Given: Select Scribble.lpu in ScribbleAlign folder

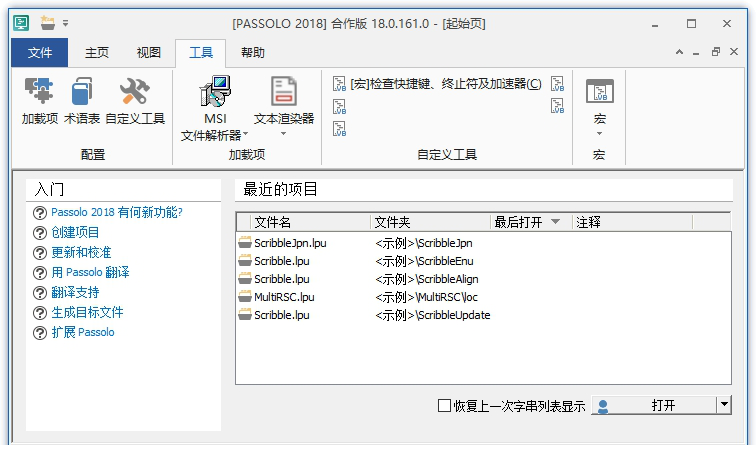Looking at the screenshot, I should [x=483, y=279].
